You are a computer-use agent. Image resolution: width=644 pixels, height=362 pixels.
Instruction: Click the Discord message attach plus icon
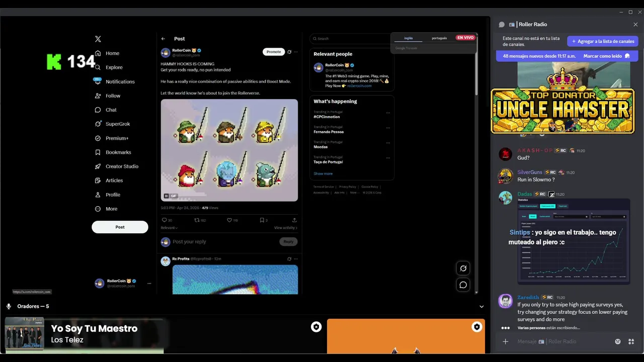[506, 342]
